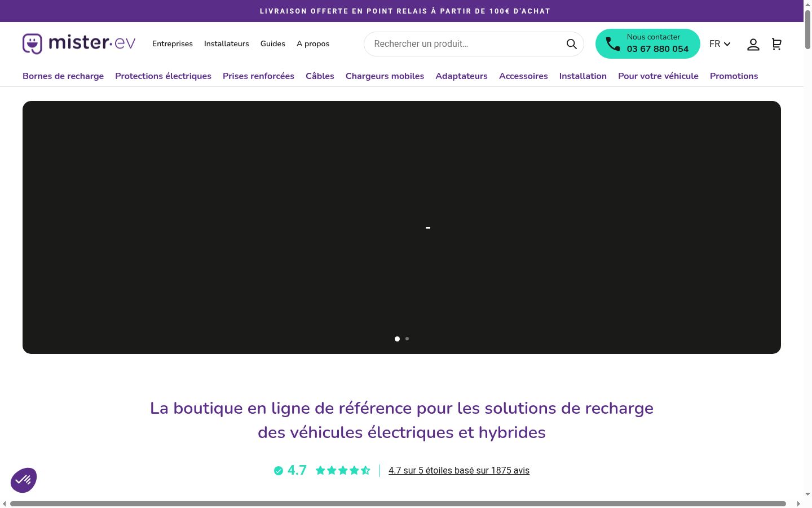The height and width of the screenshot is (508, 812).
Task: Click the scroll left arrow
Action: [x=5, y=503]
